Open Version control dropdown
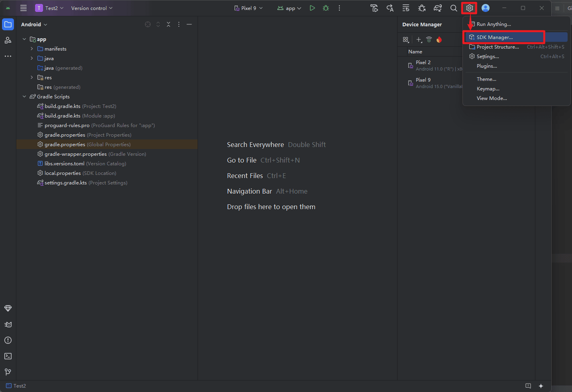572x392 pixels. (92, 8)
